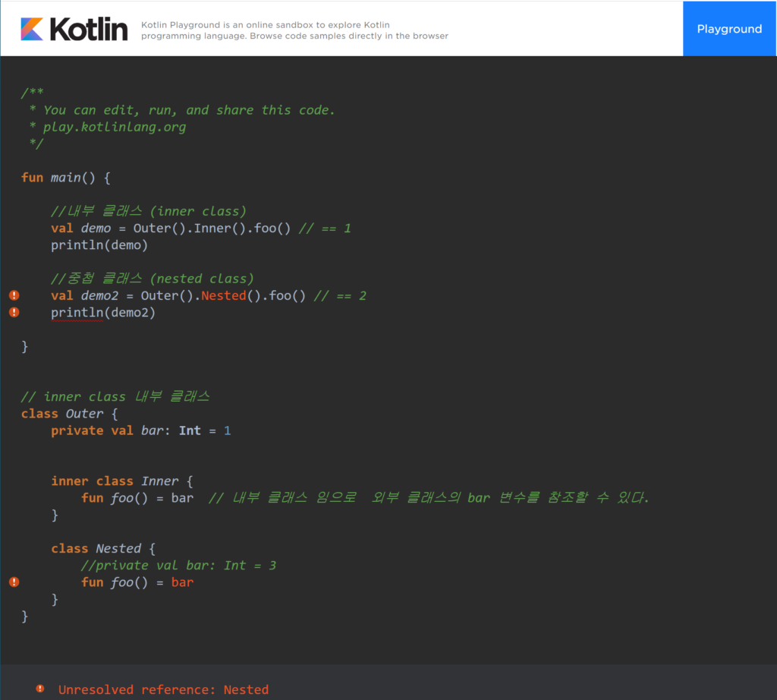Click the Kotlin logo icon
Viewport: 777px width, 700px height.
[32, 29]
